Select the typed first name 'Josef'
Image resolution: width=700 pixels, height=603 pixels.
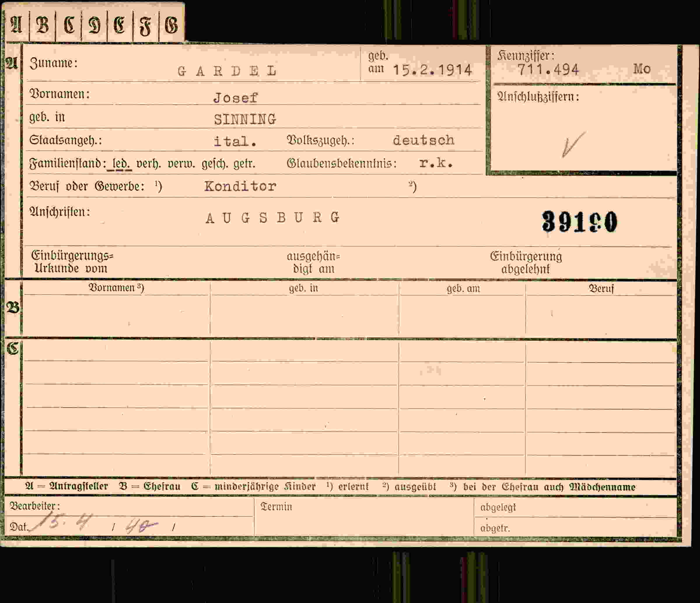coord(235,98)
